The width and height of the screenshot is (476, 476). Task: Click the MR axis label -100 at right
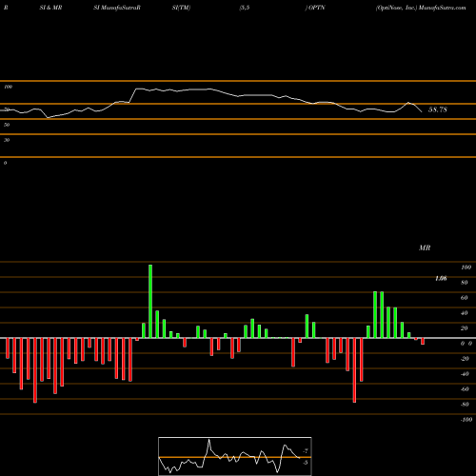(466, 420)
